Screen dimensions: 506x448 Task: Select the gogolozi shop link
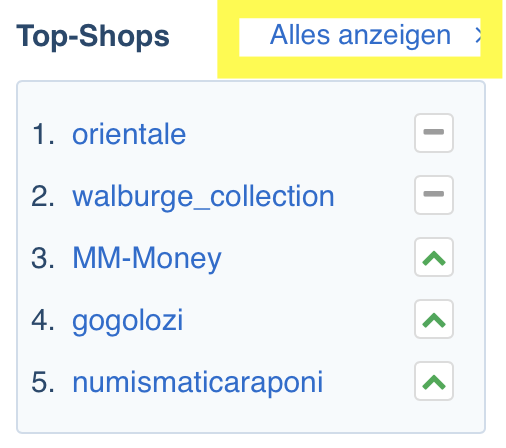(128, 320)
